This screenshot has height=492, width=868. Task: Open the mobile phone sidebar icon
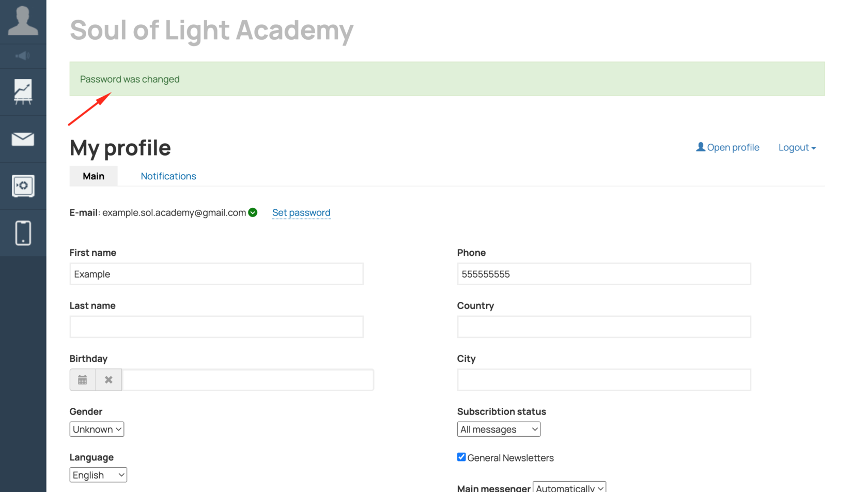click(x=23, y=233)
